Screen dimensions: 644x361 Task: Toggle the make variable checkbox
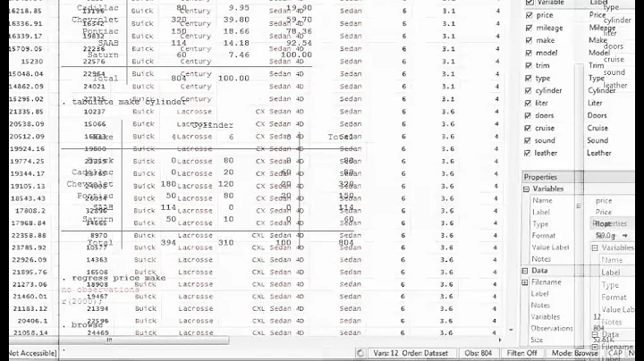click(529, 40)
